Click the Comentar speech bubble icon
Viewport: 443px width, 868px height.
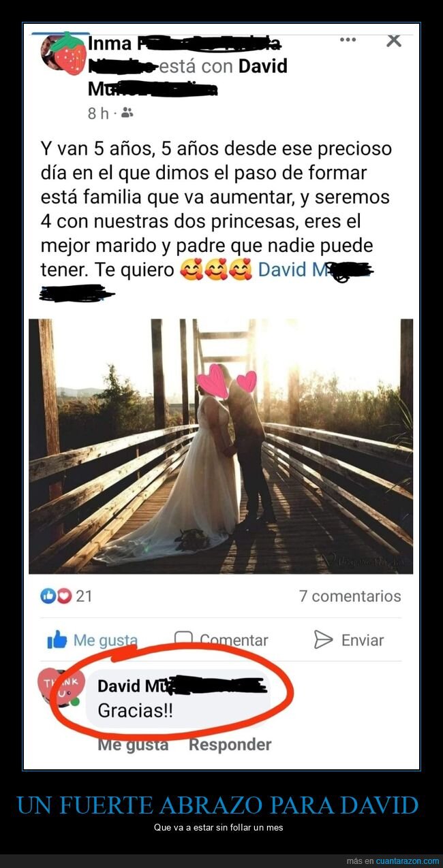point(183,639)
